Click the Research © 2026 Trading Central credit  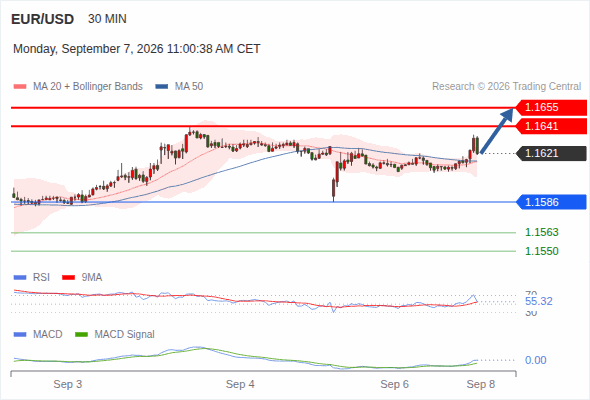point(506,87)
